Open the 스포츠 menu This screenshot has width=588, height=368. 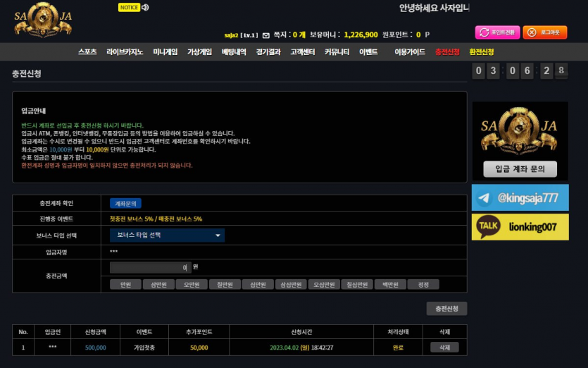[x=87, y=52]
